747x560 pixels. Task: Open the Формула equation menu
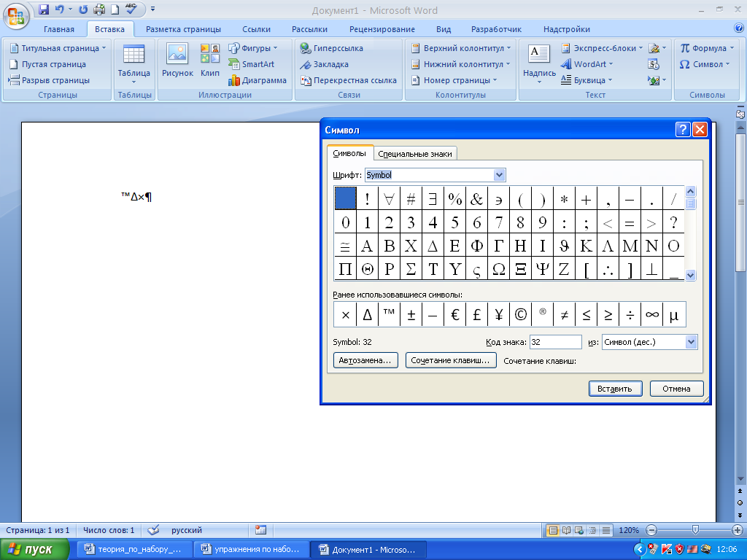(x=707, y=48)
